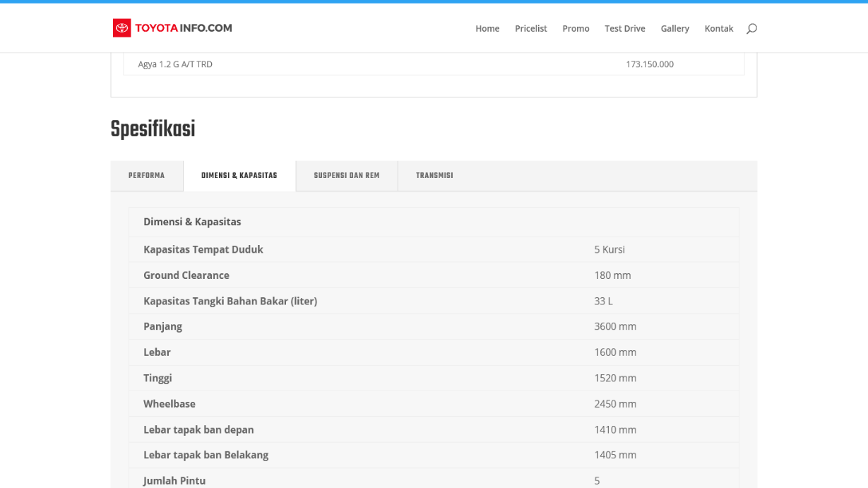Switch to the Suspensi dan Rem tab
Image resolution: width=868 pixels, height=488 pixels.
[347, 176]
